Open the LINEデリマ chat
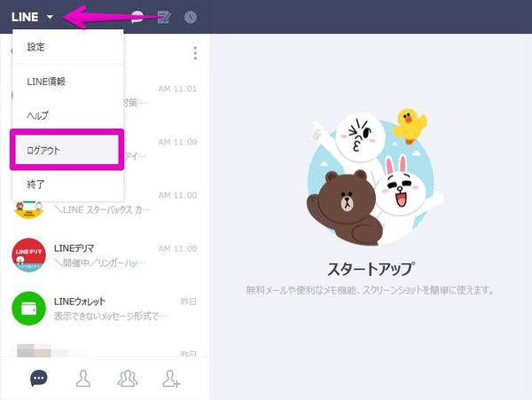 [105, 255]
